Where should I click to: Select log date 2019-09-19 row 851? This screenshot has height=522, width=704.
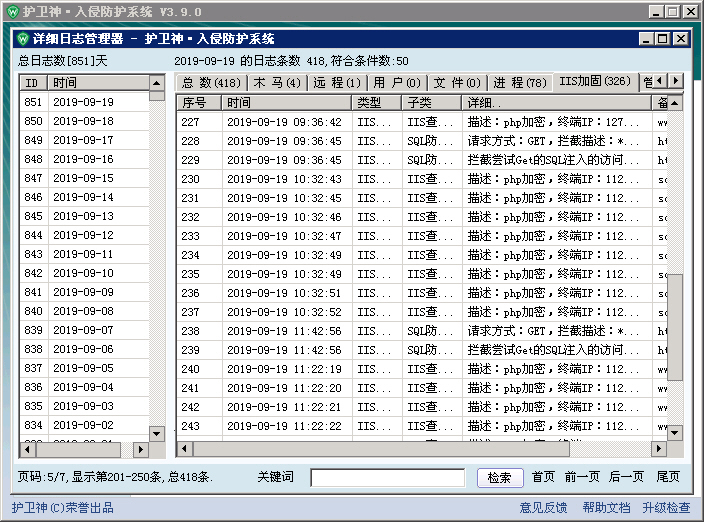coord(84,102)
